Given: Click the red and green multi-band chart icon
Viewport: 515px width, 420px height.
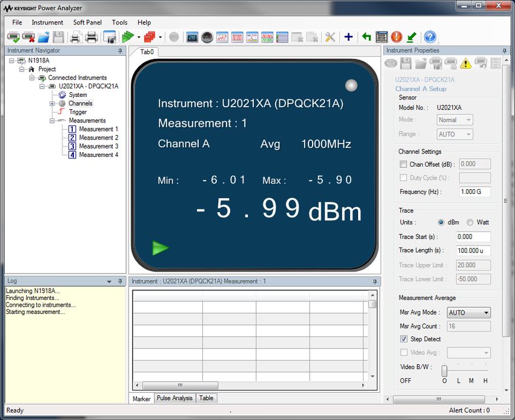Looking at the screenshot, I should point(267,38).
